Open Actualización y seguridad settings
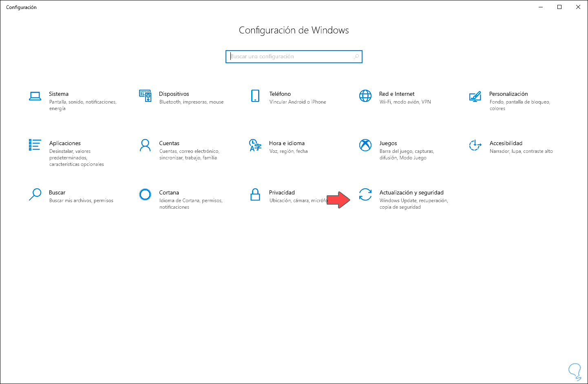The width and height of the screenshot is (588, 384). [411, 192]
